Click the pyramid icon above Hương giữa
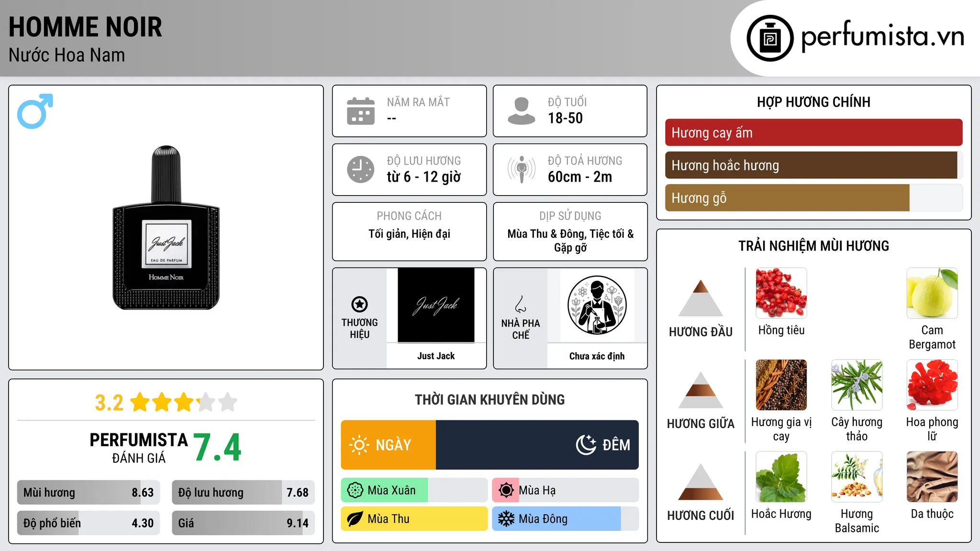Image resolution: width=980 pixels, height=551 pixels. click(701, 390)
